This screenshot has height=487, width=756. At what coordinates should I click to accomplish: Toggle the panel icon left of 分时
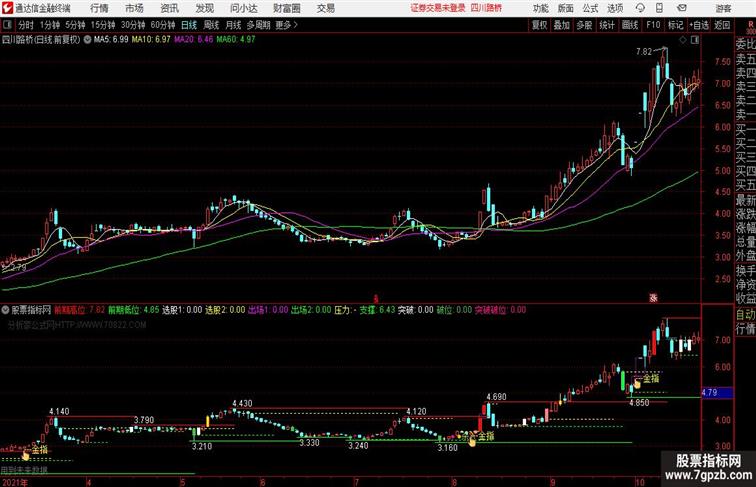point(7,25)
